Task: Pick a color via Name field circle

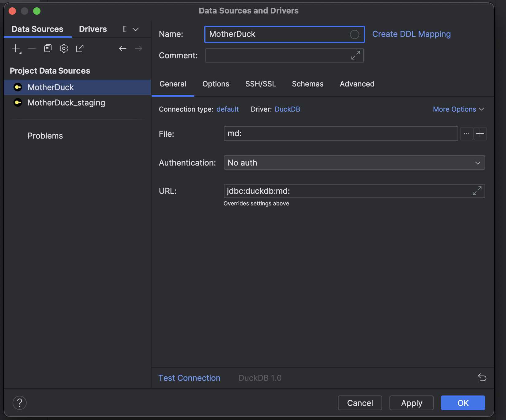Action: [355, 34]
